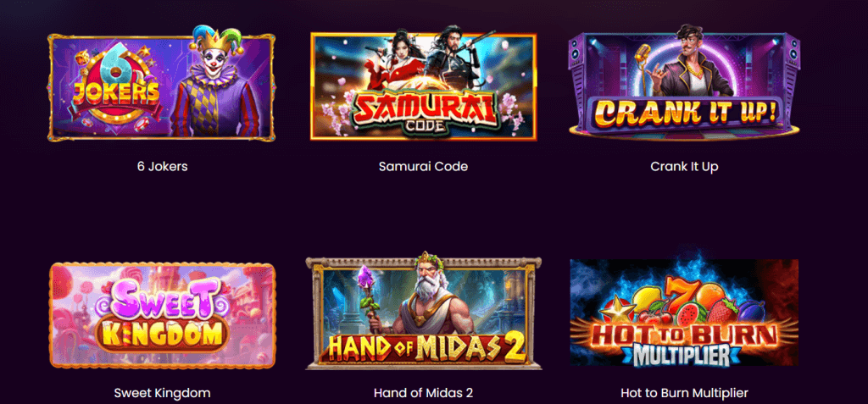This screenshot has width=868, height=404.
Task: Open the Crank It Up game banner
Action: pyautogui.click(x=684, y=83)
